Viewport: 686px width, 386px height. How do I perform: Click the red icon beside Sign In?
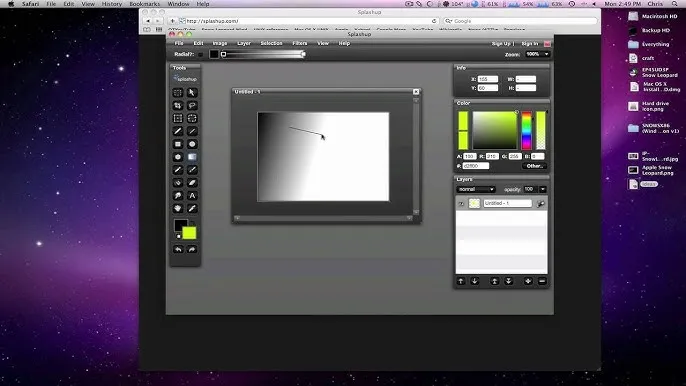click(x=547, y=44)
